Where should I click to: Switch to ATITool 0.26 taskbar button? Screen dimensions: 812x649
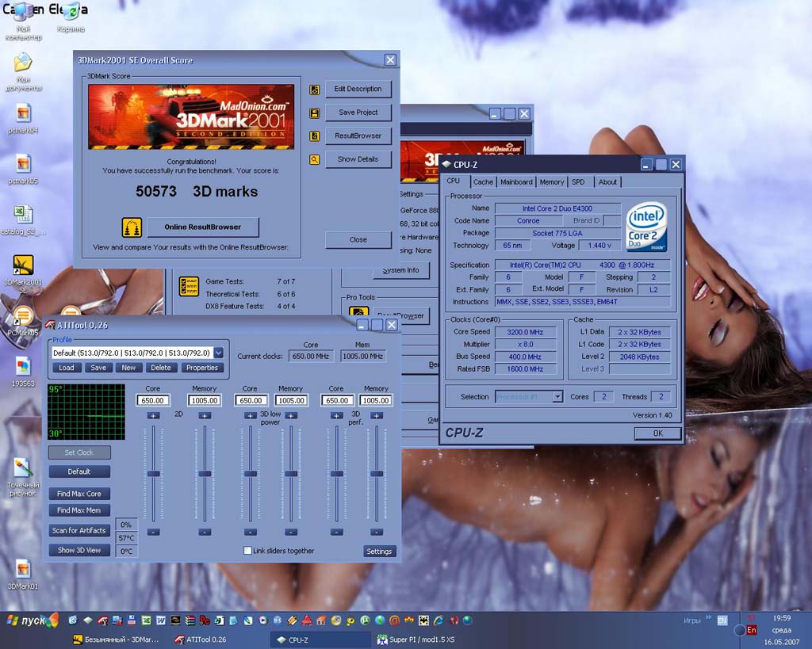[201, 639]
